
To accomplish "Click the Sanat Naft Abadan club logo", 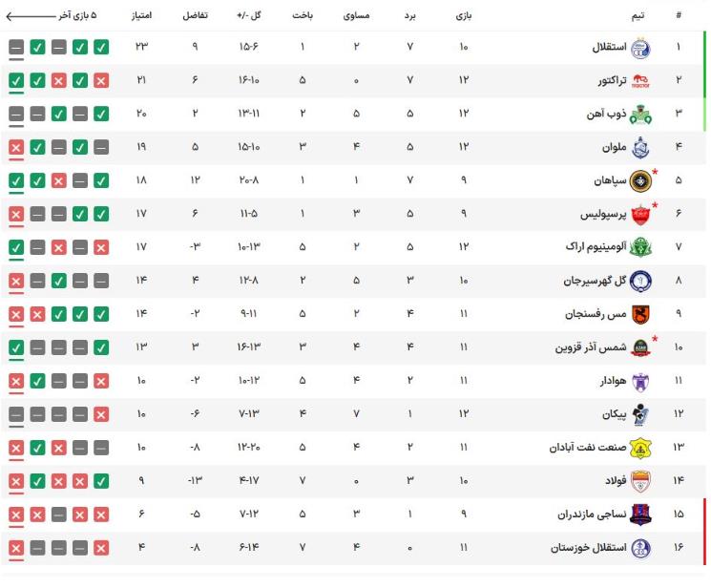I will (640, 448).
